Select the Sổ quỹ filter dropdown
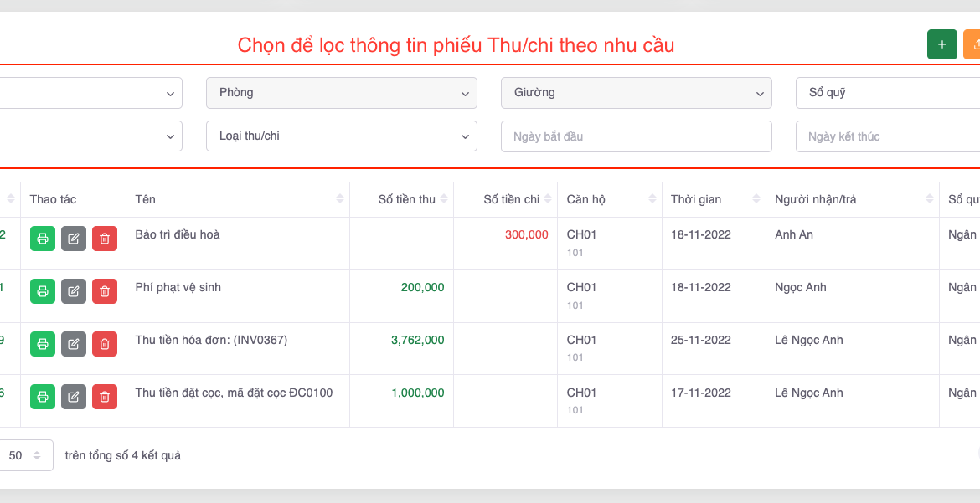Viewport: 980px width, 503px height. [x=886, y=93]
